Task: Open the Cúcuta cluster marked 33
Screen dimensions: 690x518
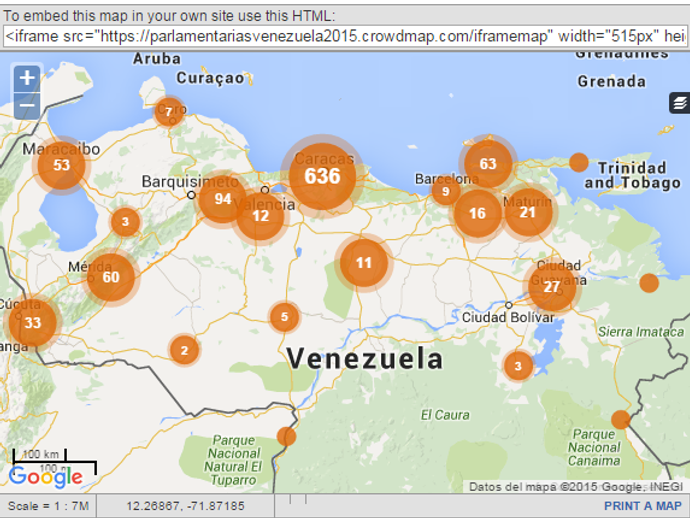Action: 32,323
